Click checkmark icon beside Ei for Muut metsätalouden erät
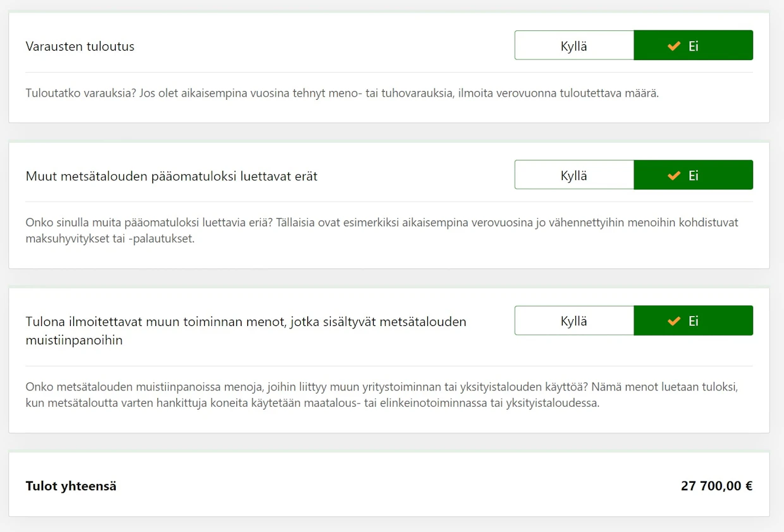 674,175
